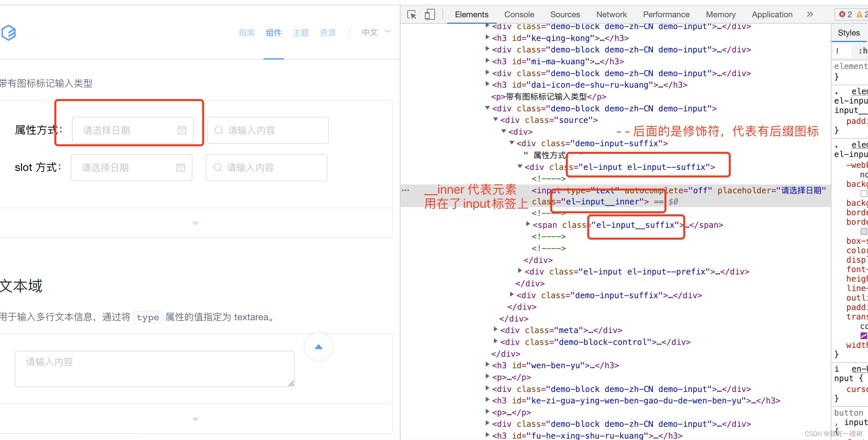The width and height of the screenshot is (868, 440).
Task: Collapse the div class="source" tree node
Action: [495, 119]
